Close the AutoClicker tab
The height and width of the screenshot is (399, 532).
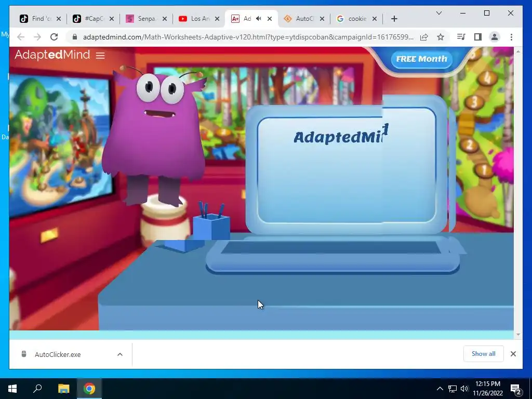(x=322, y=19)
